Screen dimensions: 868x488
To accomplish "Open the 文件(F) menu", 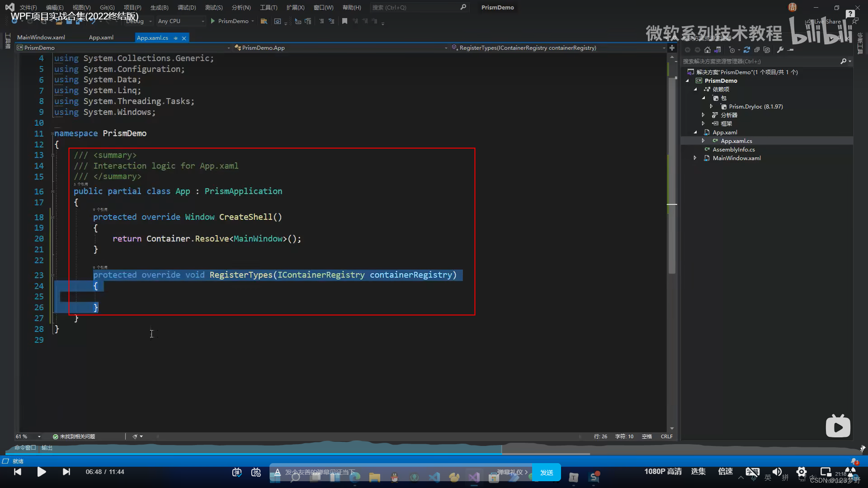I will [28, 8].
